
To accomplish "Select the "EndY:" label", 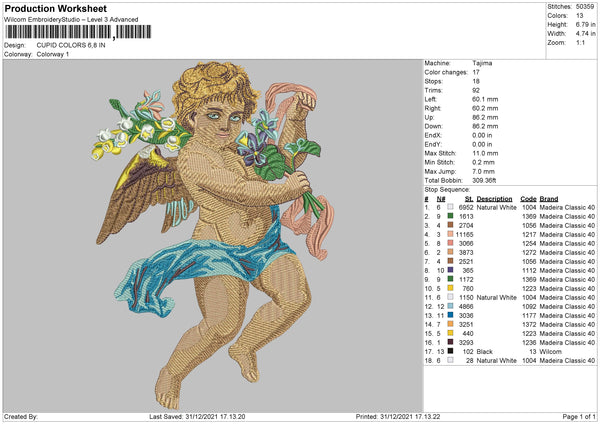I will point(433,144).
